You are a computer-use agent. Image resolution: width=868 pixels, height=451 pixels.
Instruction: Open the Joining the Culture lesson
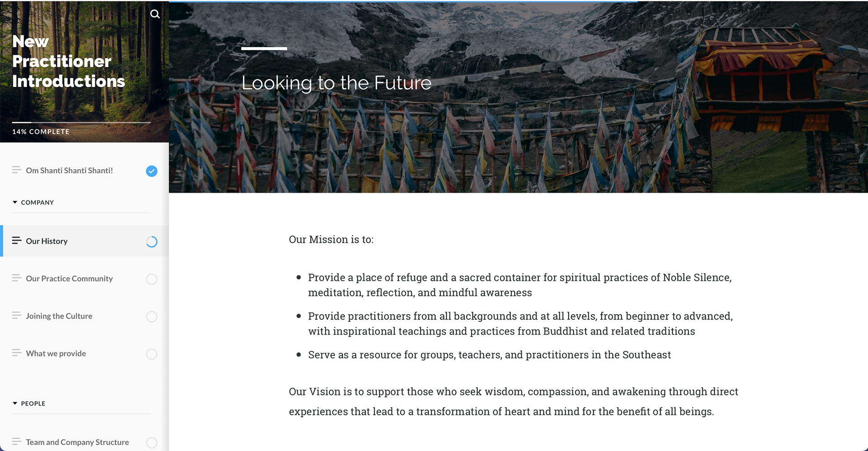coord(59,316)
